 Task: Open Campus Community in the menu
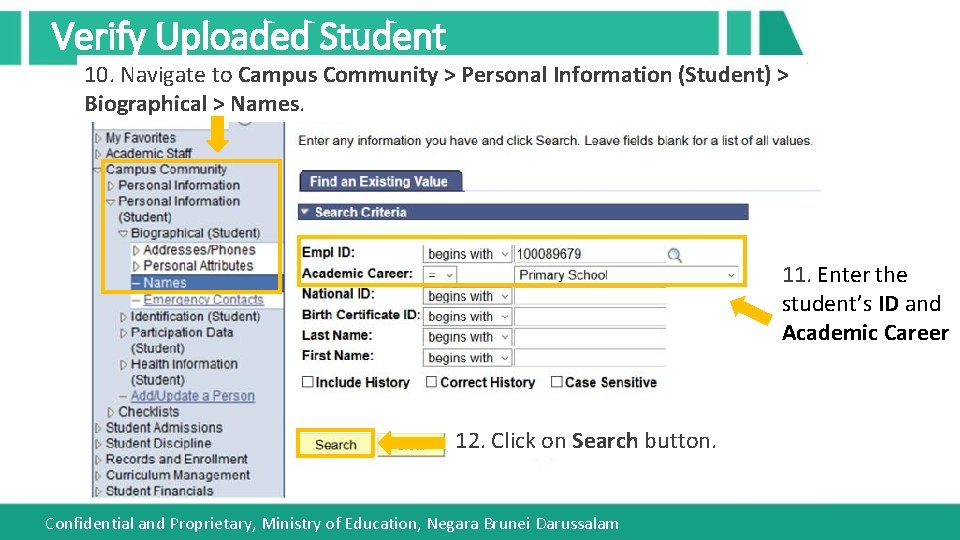[x=166, y=170]
